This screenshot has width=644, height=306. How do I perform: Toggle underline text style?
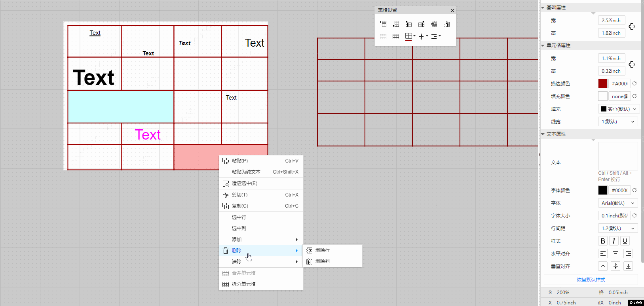(625, 241)
